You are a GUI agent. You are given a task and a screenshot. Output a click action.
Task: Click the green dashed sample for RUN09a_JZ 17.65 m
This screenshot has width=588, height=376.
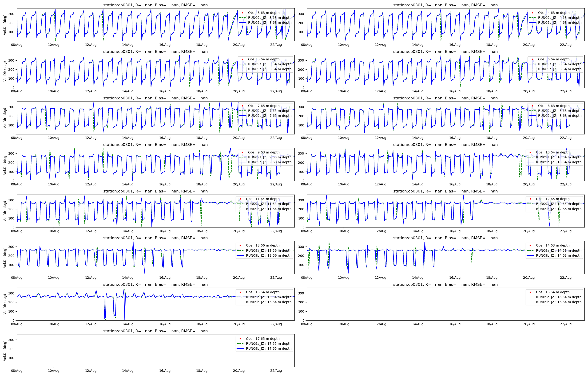(240, 344)
